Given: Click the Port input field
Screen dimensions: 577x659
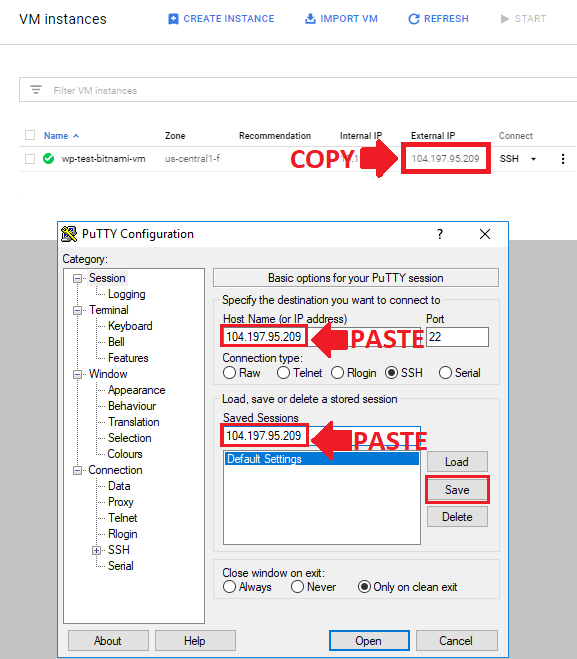Looking at the screenshot, I should point(457,337).
